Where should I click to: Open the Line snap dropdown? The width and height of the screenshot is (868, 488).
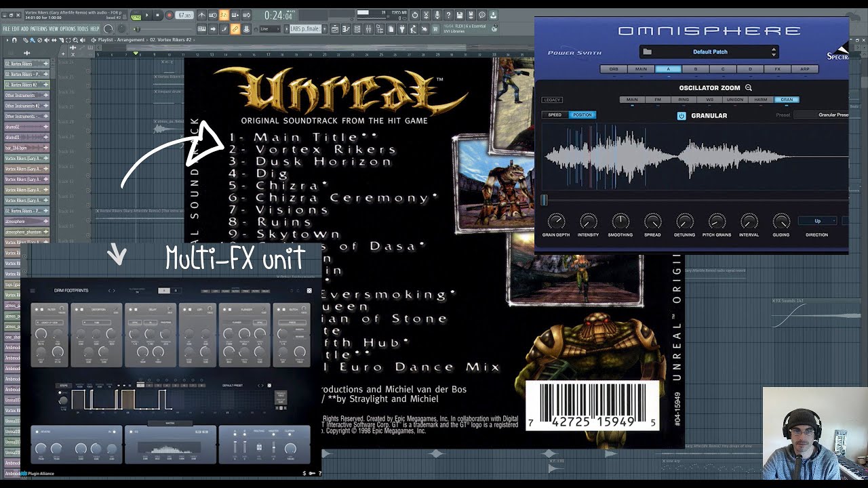pyautogui.click(x=270, y=29)
